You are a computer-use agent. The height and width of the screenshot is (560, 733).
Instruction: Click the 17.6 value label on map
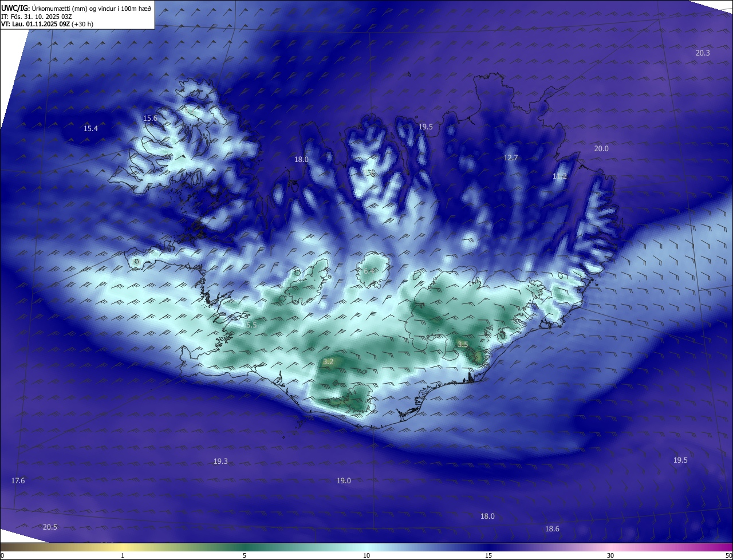tap(18, 481)
